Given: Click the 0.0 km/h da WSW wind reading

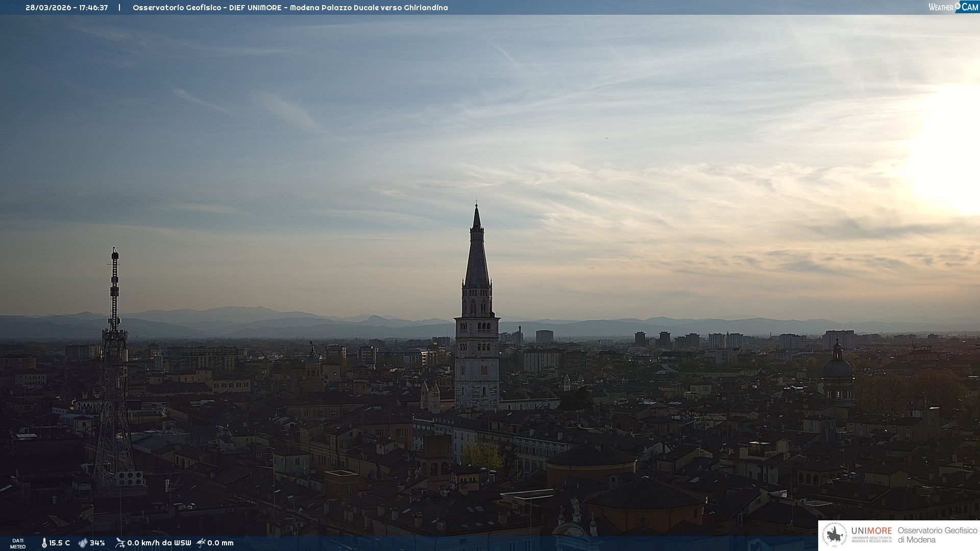Looking at the screenshot, I should (159, 543).
